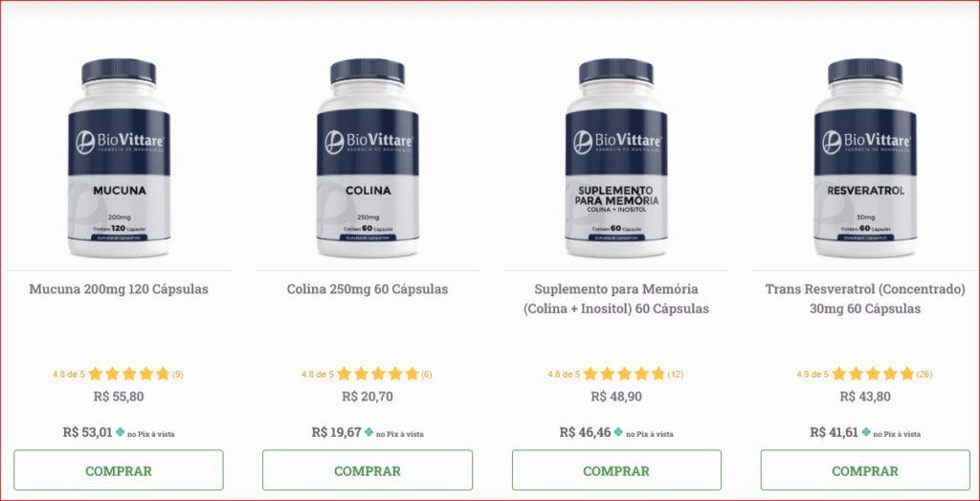Viewport: 980px width, 501px height.
Task: Click the Colina bottle product image
Action: [367, 159]
